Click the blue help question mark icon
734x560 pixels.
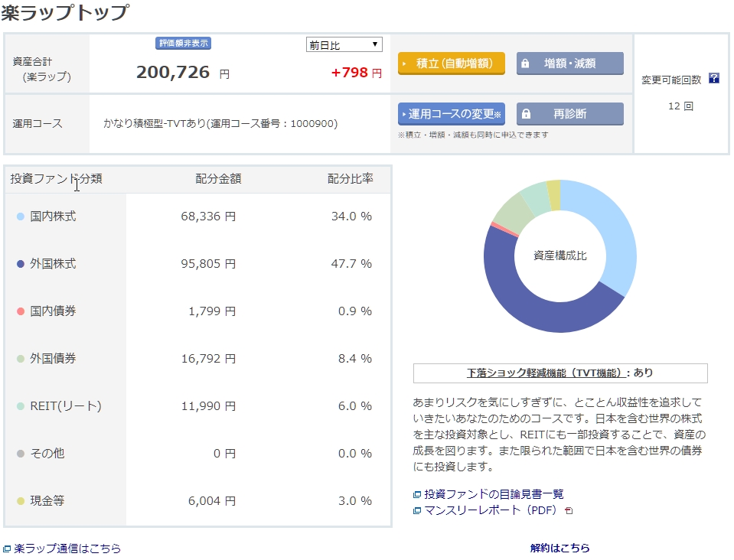pos(713,78)
